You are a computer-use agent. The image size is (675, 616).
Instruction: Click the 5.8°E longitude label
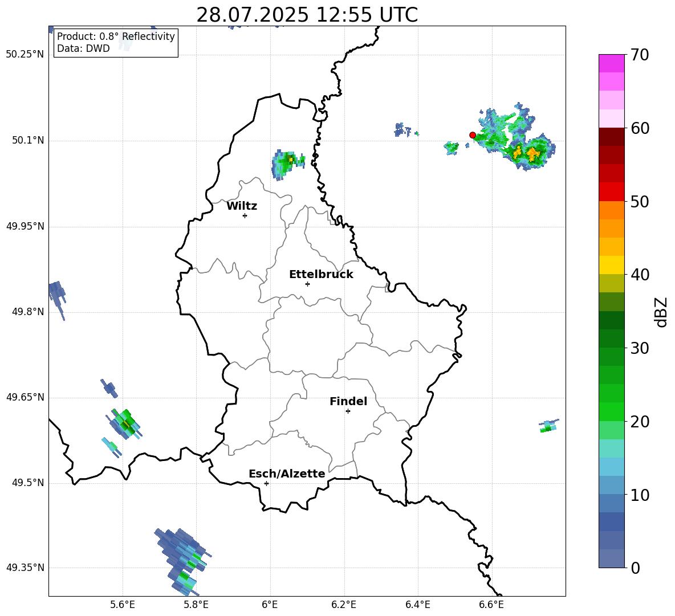(196, 605)
